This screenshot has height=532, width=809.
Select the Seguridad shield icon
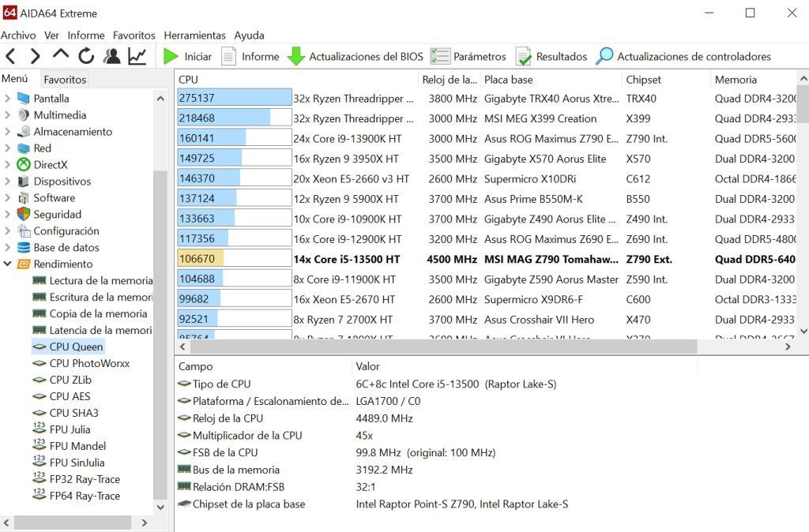point(23,214)
